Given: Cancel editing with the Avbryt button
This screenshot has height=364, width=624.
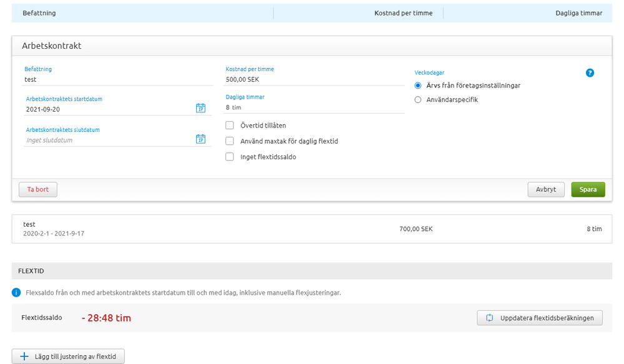Looking at the screenshot, I should point(545,190).
